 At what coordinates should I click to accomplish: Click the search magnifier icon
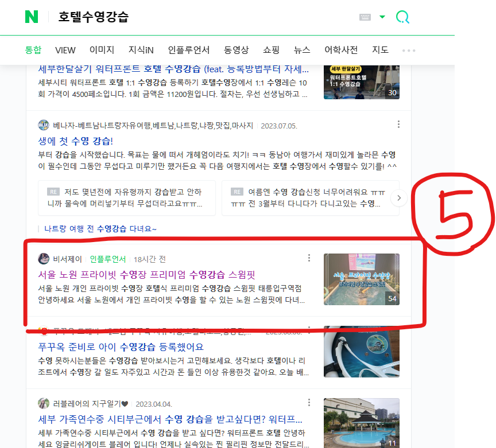[402, 17]
